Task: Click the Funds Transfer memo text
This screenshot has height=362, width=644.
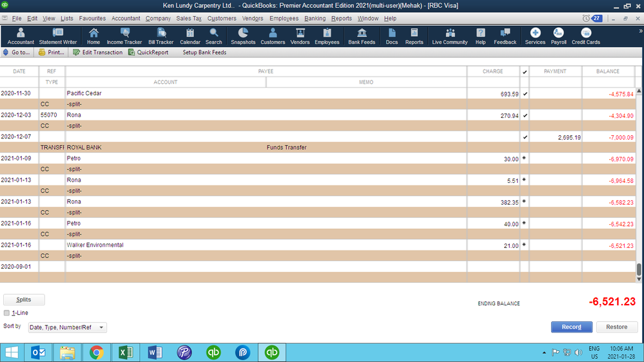Action: [x=287, y=148]
